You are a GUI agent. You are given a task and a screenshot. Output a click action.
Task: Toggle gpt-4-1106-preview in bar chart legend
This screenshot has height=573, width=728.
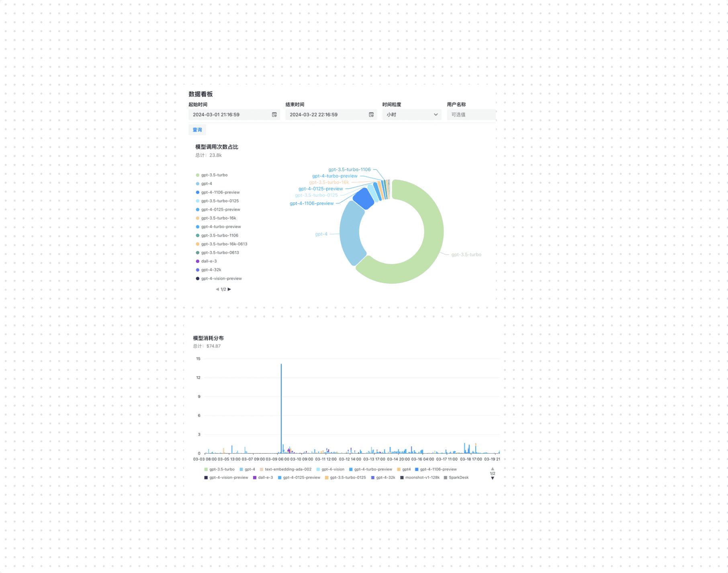[436, 469]
